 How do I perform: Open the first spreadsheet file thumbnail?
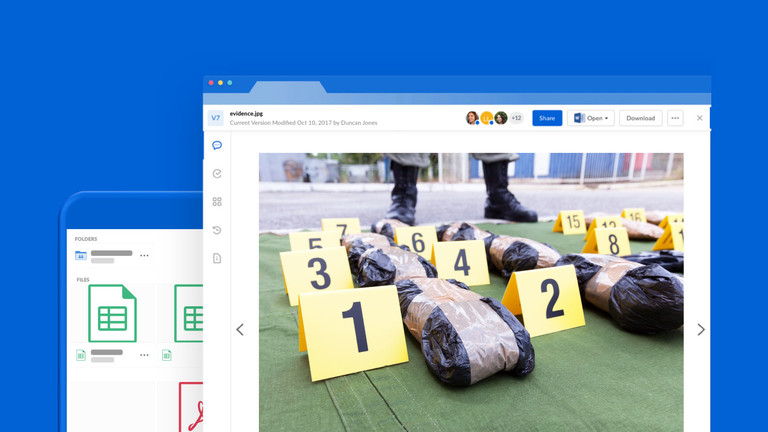(112, 313)
